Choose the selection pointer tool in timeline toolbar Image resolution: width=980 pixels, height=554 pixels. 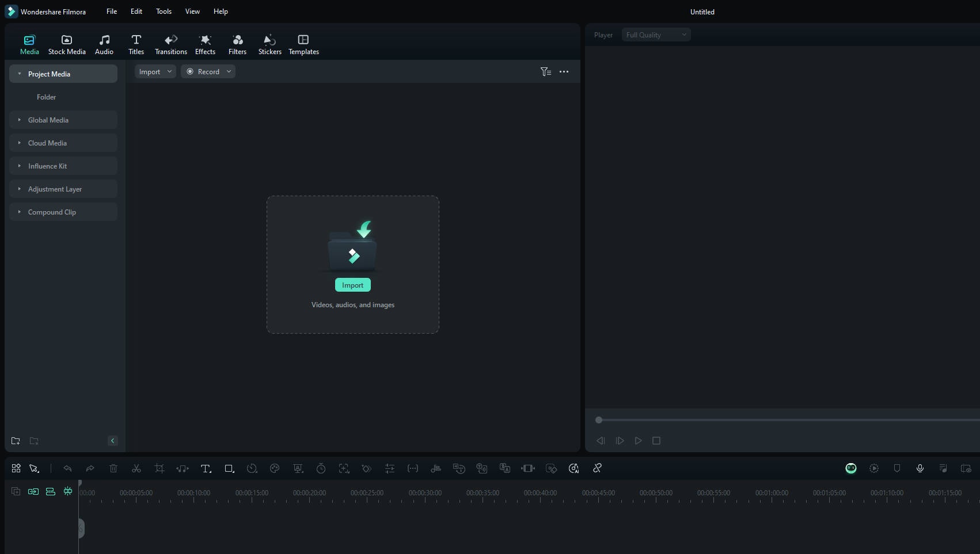(34, 468)
